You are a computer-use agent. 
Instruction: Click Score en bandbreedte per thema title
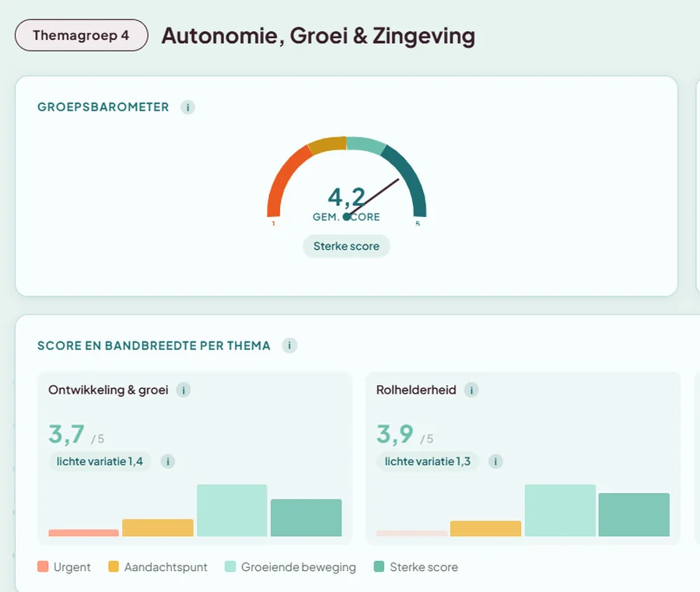[154, 345]
